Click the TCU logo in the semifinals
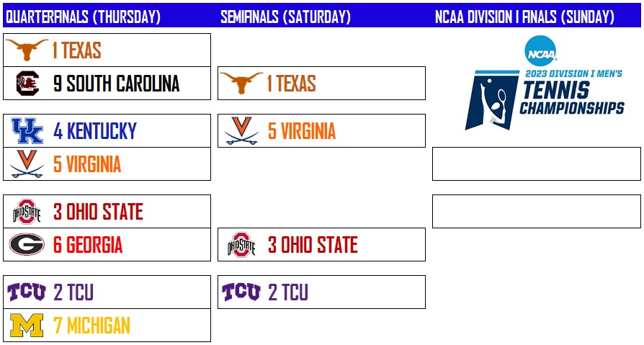Screen dimensions: 644x345 pyautogui.click(x=241, y=292)
